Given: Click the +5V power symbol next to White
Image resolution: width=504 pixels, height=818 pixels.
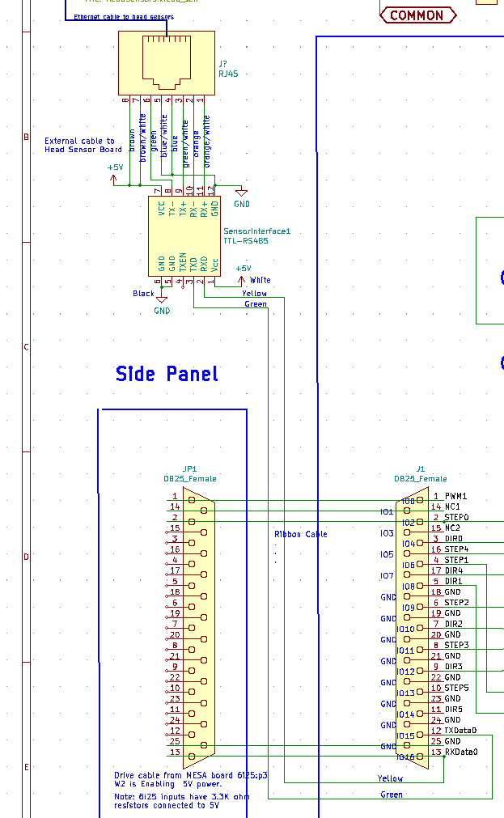Looking at the screenshot, I should 243,275.
